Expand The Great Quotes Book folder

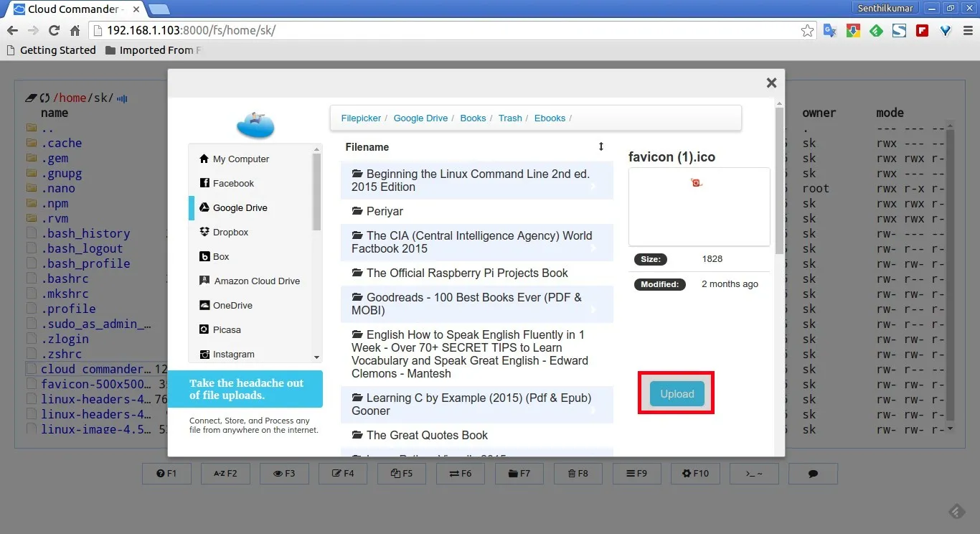[x=427, y=435]
